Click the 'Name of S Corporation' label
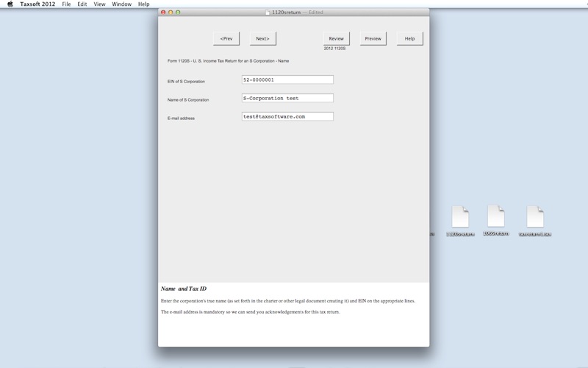This screenshot has height=368, width=588. (x=188, y=100)
